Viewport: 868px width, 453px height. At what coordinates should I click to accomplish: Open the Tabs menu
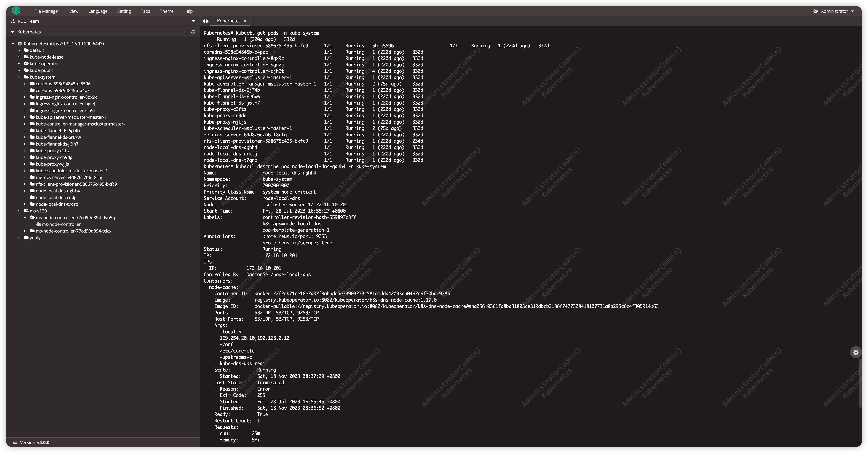(x=145, y=11)
